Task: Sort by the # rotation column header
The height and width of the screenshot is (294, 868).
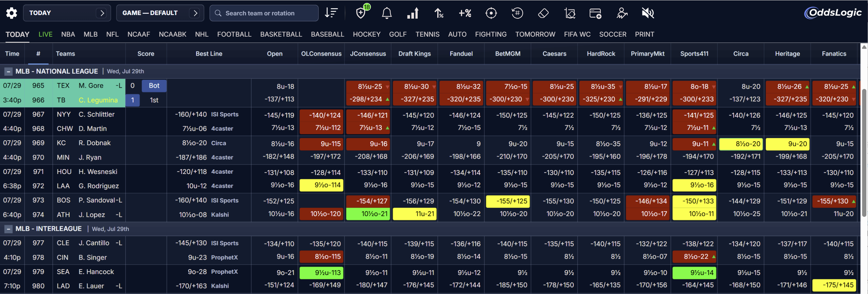Action: [38, 54]
